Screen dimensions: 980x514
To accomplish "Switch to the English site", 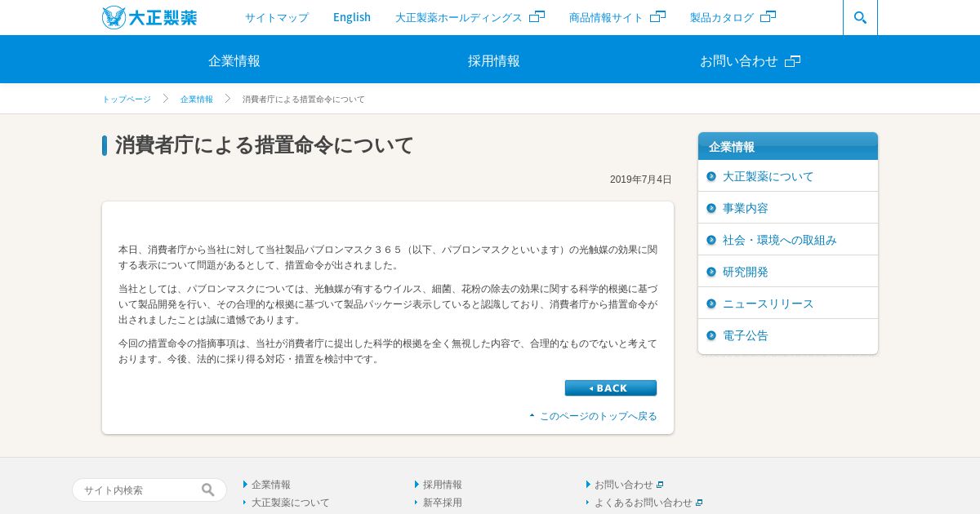I will coord(352,17).
